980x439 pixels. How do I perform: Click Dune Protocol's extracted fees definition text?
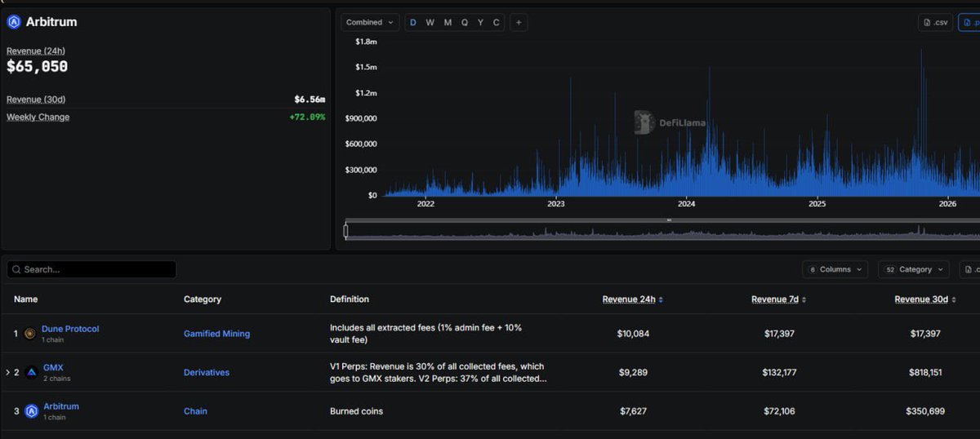coord(426,334)
